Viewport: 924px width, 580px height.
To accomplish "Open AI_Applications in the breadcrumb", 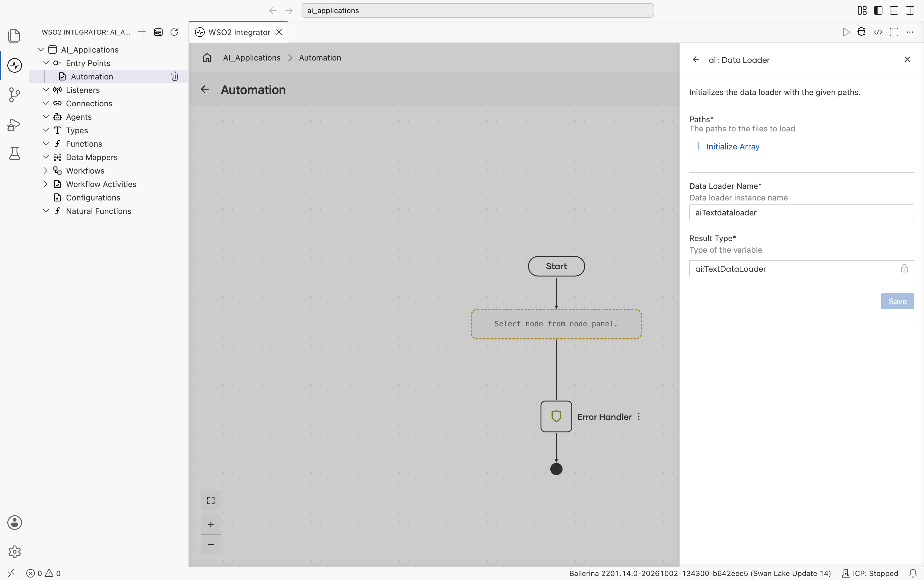I will coord(251,57).
